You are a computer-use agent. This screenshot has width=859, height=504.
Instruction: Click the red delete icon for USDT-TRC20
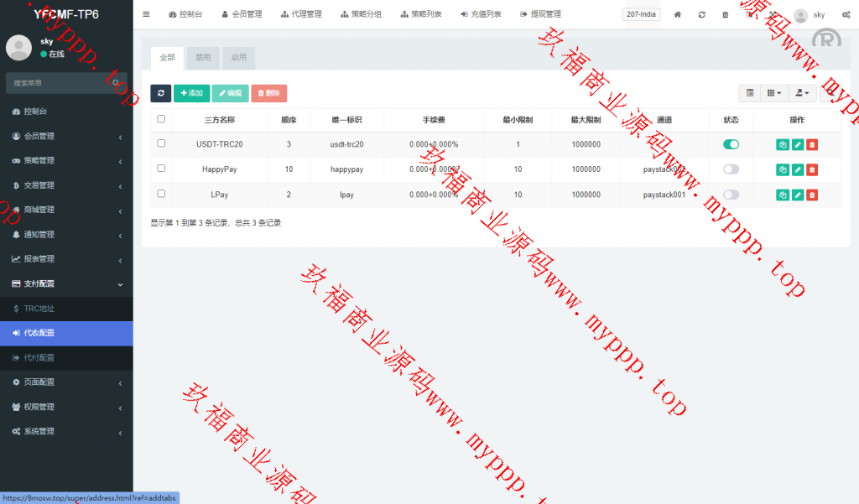coord(812,145)
